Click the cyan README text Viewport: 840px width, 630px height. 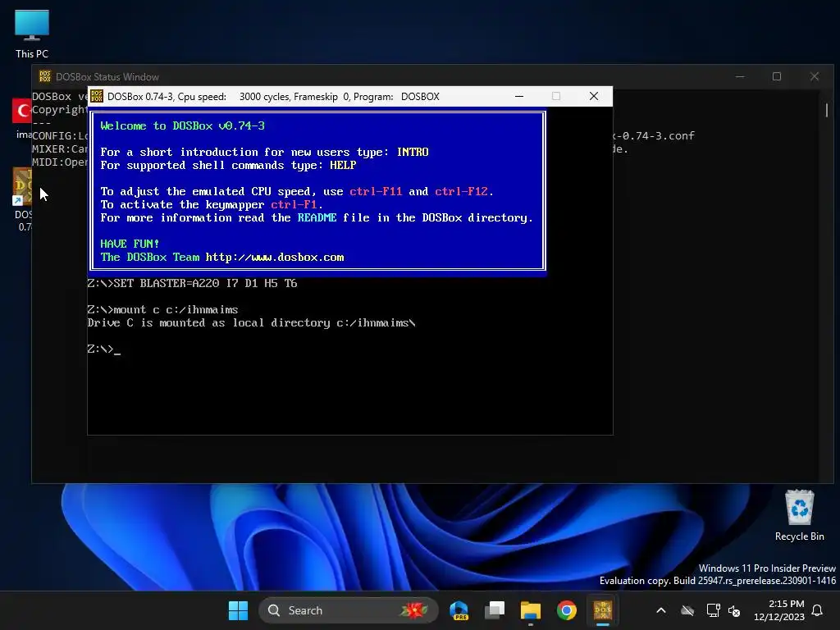(317, 217)
